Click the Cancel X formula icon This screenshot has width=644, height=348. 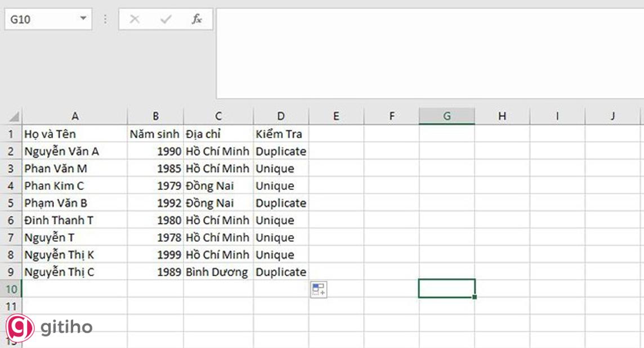click(135, 19)
